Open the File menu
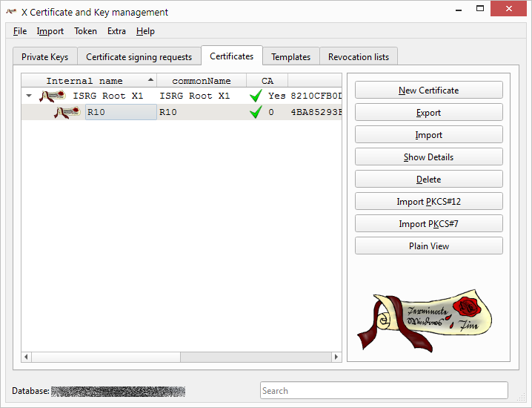This screenshot has height=408, width=532. coord(20,31)
